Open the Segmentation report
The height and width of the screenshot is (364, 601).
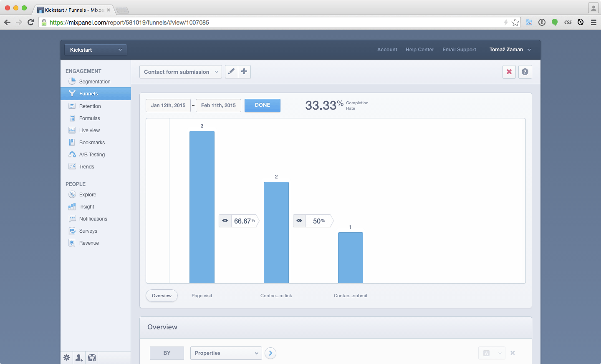click(95, 82)
